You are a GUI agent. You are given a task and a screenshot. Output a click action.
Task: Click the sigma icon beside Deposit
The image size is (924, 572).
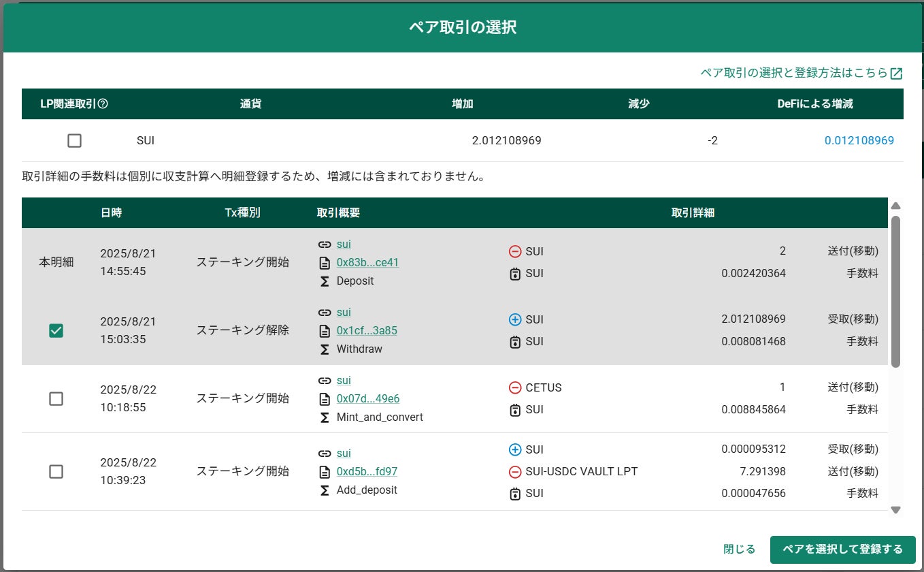pos(325,281)
